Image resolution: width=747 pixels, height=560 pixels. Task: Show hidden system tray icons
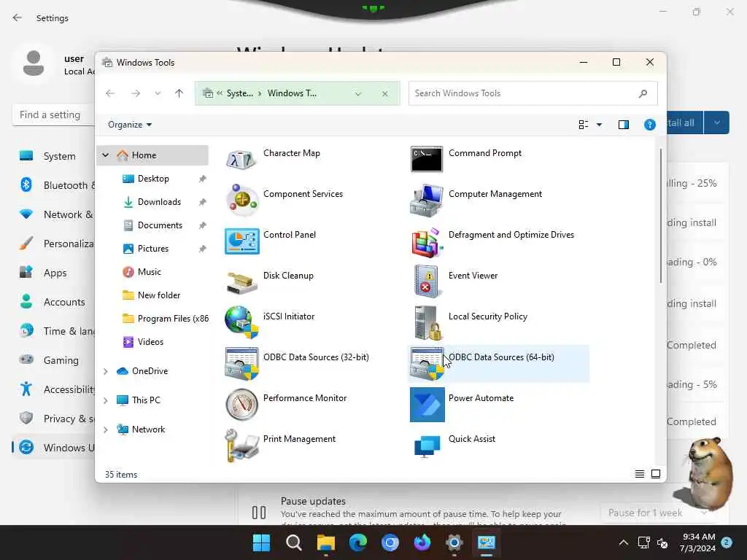pyautogui.click(x=623, y=542)
